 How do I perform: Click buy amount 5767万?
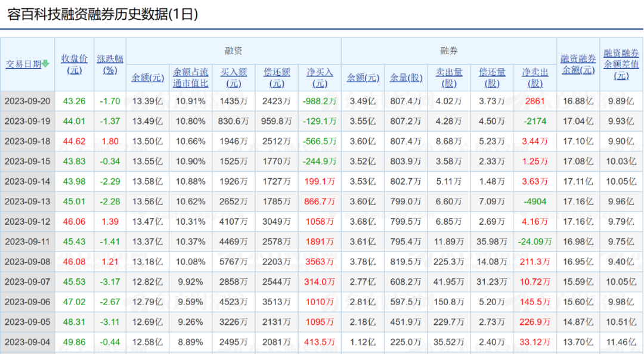click(234, 262)
